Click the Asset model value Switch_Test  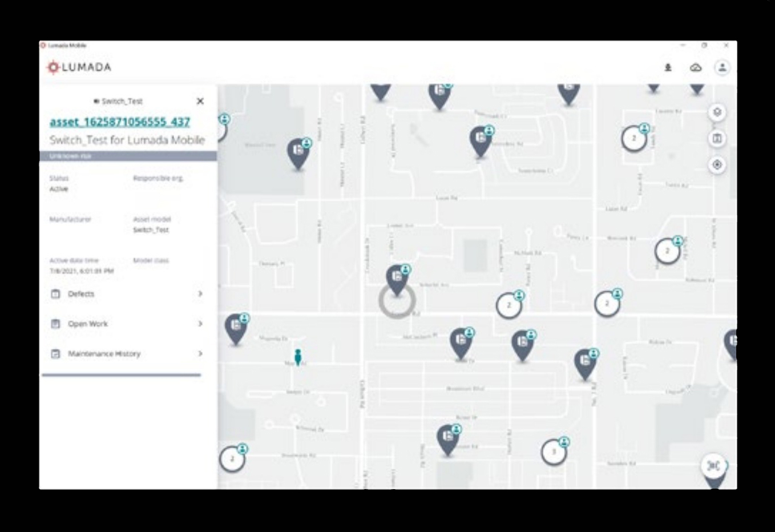click(x=151, y=230)
